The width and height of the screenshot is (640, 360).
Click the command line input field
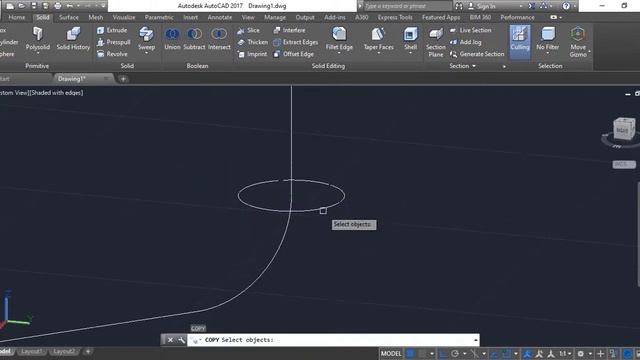tap(333, 340)
